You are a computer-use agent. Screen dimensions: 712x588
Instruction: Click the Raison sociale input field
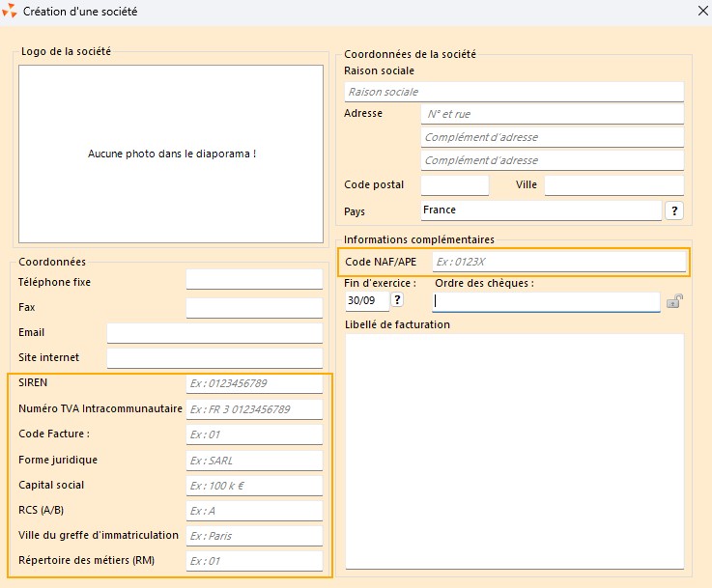coord(513,92)
